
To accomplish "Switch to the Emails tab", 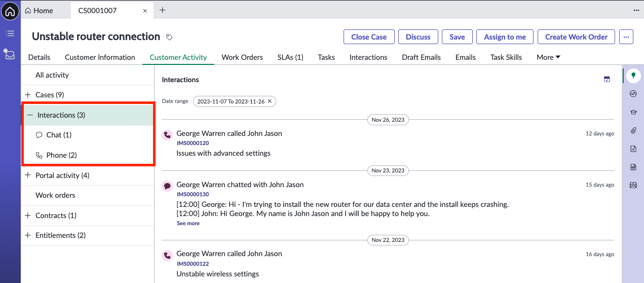I will pyautogui.click(x=466, y=57).
